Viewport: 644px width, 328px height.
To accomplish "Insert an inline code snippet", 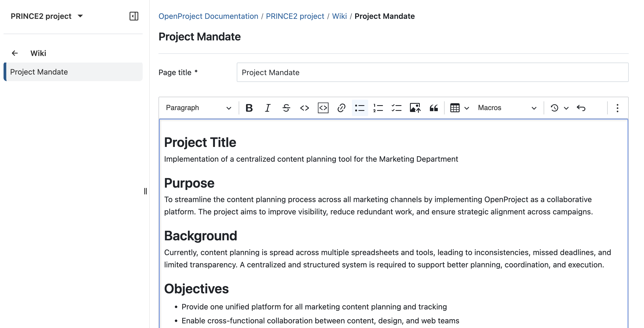I will (304, 108).
